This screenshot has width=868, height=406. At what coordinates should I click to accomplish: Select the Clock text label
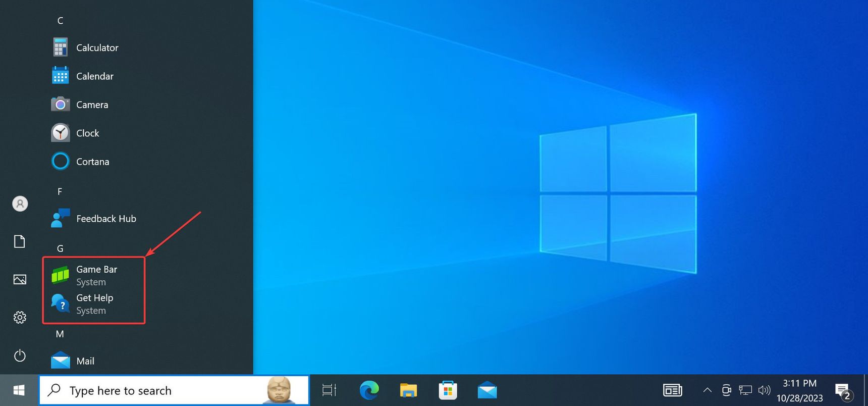[x=88, y=133]
